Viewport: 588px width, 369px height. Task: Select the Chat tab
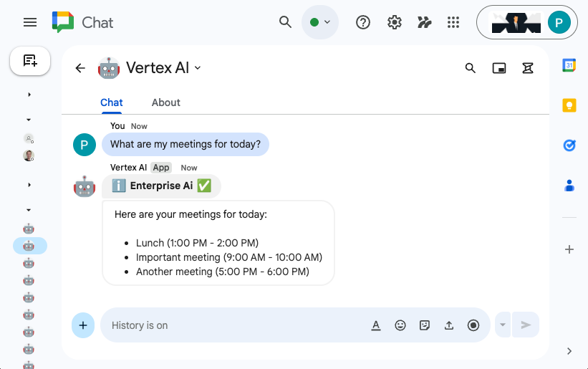pyautogui.click(x=111, y=102)
